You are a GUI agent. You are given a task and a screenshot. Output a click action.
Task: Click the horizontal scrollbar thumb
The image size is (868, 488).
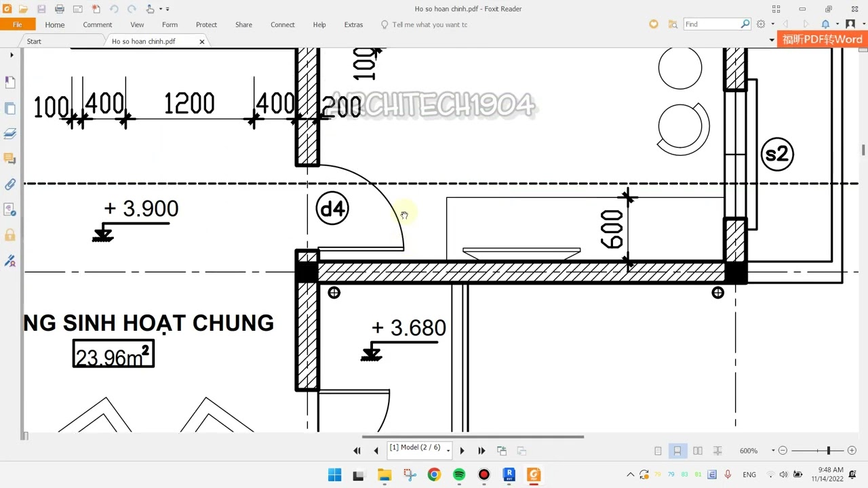click(x=473, y=436)
